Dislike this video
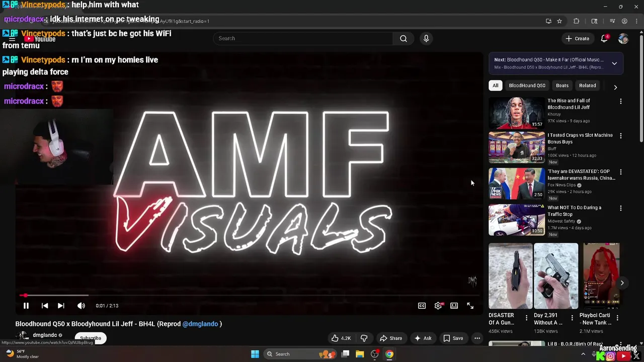Image resolution: width=644 pixels, height=362 pixels. (364, 338)
